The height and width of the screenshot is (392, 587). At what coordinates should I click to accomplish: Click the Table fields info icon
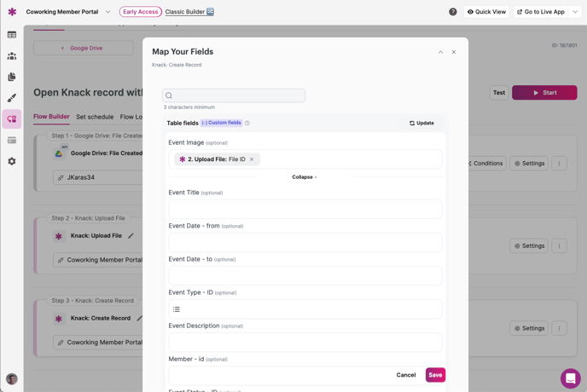click(x=247, y=123)
